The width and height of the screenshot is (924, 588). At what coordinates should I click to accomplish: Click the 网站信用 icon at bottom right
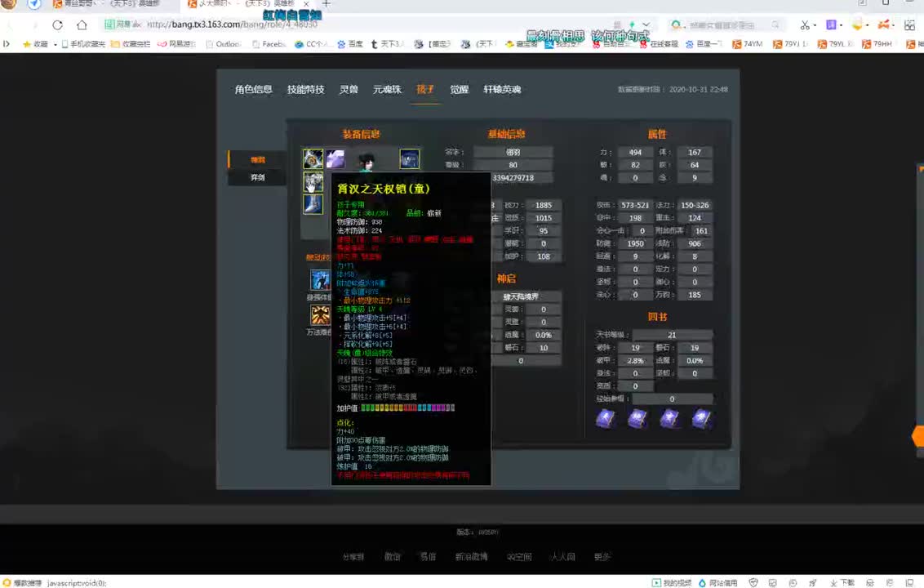[702, 583]
